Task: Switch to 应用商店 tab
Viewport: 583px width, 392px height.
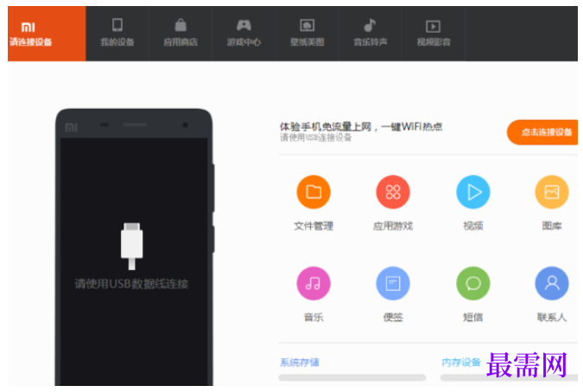Action: 181,34
